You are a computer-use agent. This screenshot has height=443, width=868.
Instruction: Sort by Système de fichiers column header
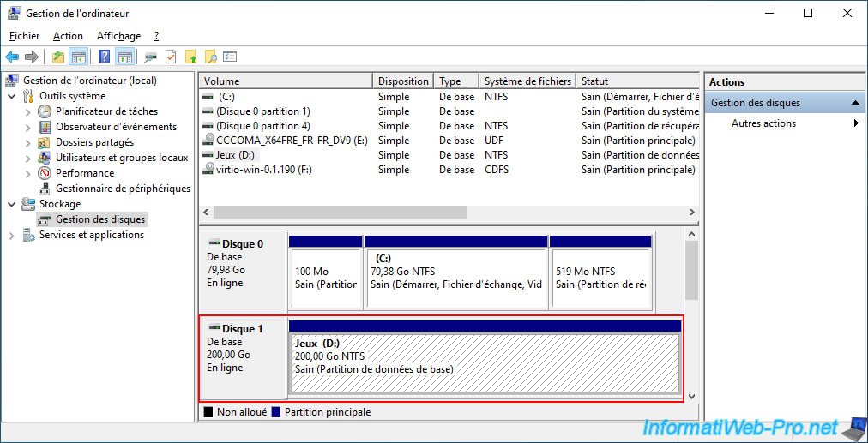click(x=527, y=81)
